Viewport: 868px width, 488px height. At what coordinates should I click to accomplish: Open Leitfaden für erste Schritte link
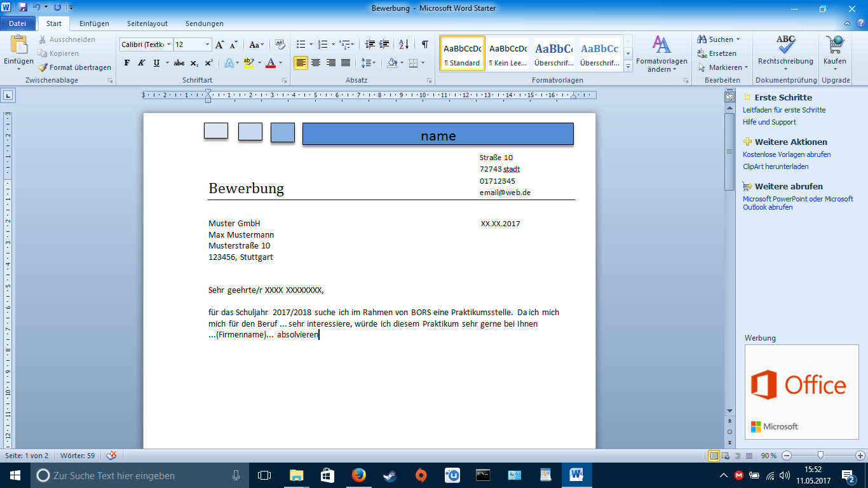784,110
